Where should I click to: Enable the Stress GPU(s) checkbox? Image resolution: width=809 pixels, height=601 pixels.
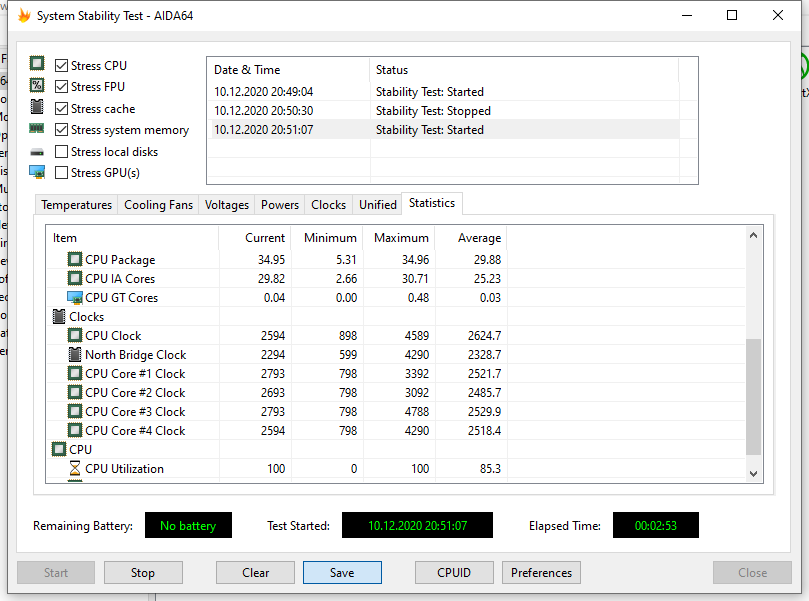[x=62, y=173]
